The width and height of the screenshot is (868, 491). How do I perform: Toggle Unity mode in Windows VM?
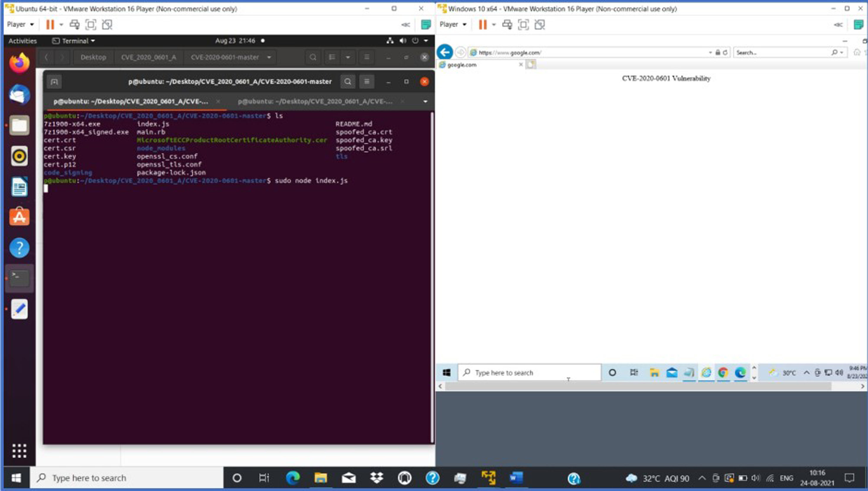click(x=539, y=24)
